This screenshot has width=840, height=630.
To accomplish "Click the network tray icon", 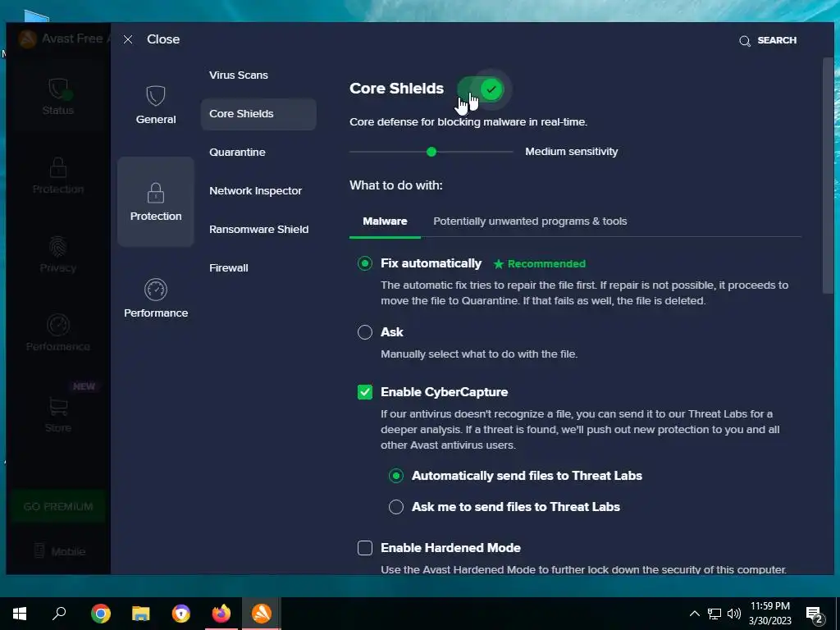I will pyautogui.click(x=714, y=614).
